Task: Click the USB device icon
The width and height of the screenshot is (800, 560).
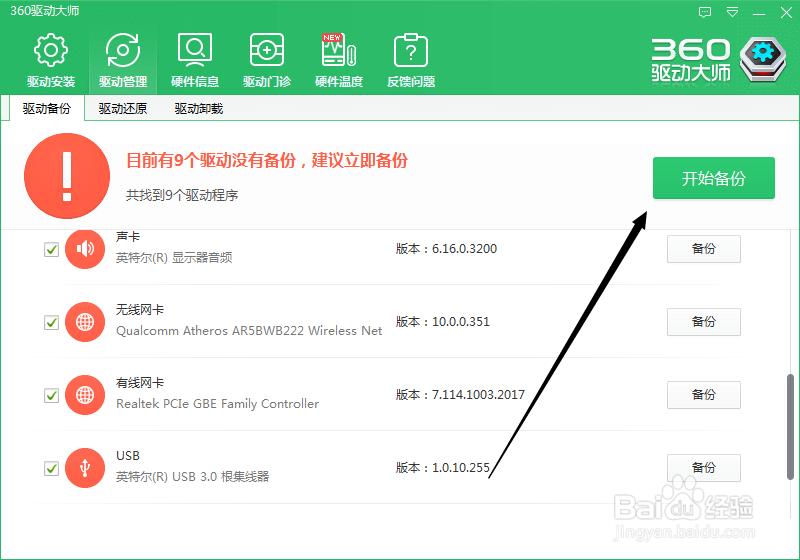Action: tap(85, 468)
